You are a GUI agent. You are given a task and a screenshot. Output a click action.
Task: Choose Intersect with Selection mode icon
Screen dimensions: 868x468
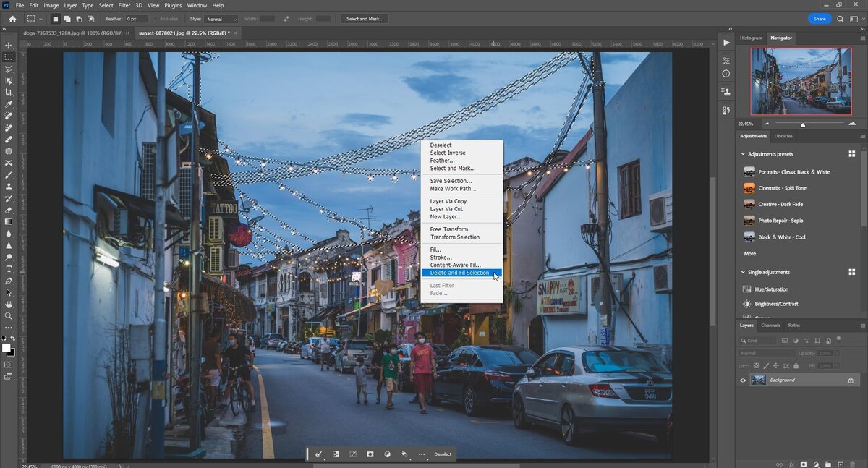[x=90, y=19]
